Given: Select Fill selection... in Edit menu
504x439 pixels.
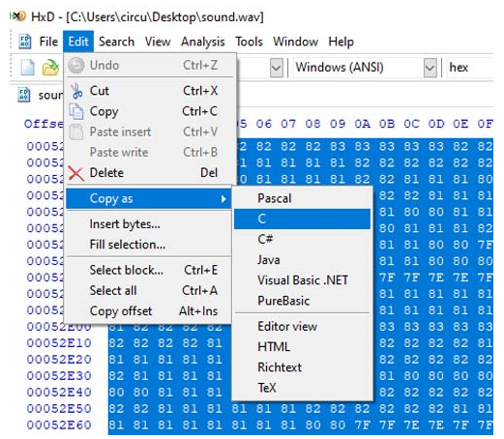Looking at the screenshot, I should [x=149, y=245].
